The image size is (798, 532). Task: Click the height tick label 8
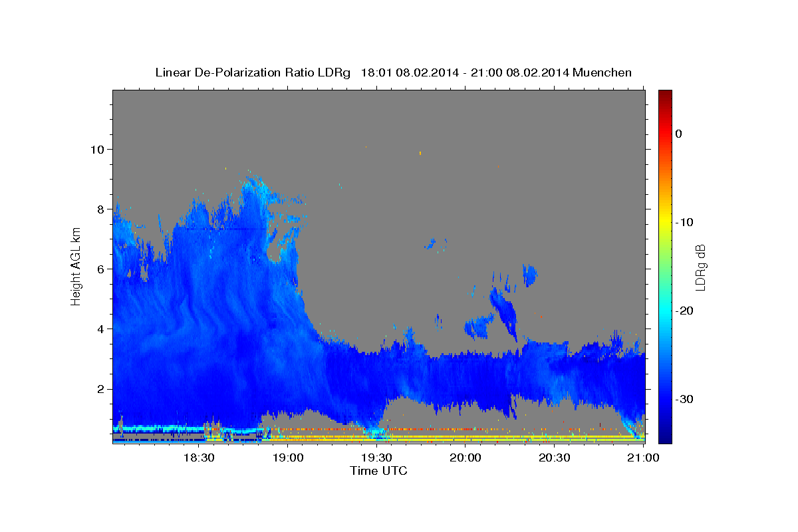[x=101, y=209]
